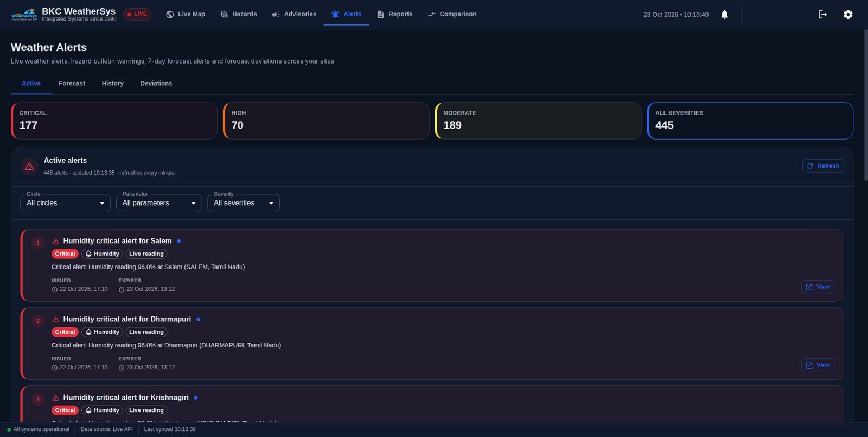Select the Alerts navigation item
Screen dimensions: 868x437
pos(346,14)
